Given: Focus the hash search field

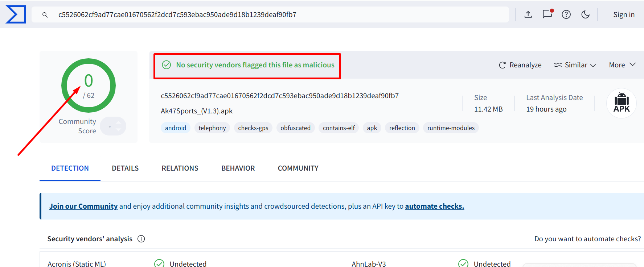Looking at the screenshot, I should (270, 14).
